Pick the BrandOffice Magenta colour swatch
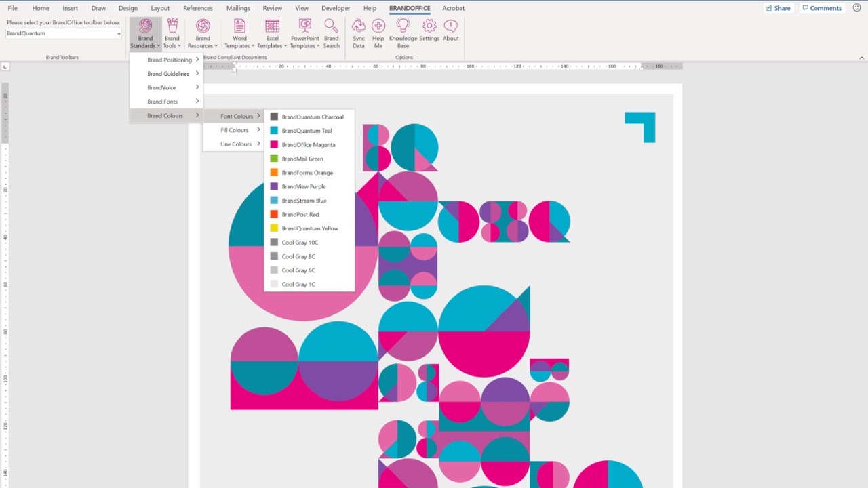Screen dimensions: 868x488 pyautogui.click(x=274, y=144)
